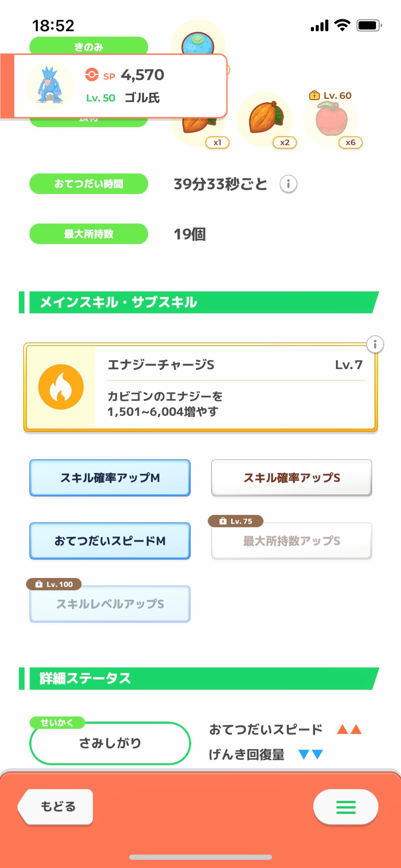The width and height of the screenshot is (401, 868).
Task: Go back with the もどる button
Action: [57, 806]
